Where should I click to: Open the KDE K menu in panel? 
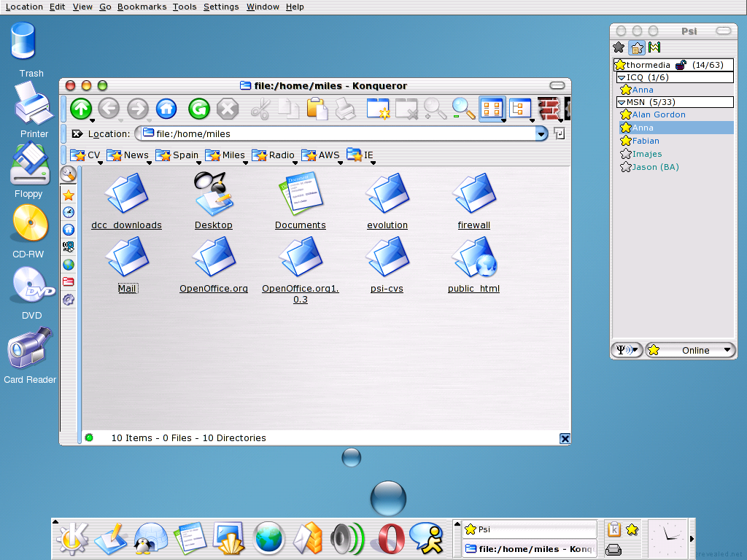tap(72, 538)
